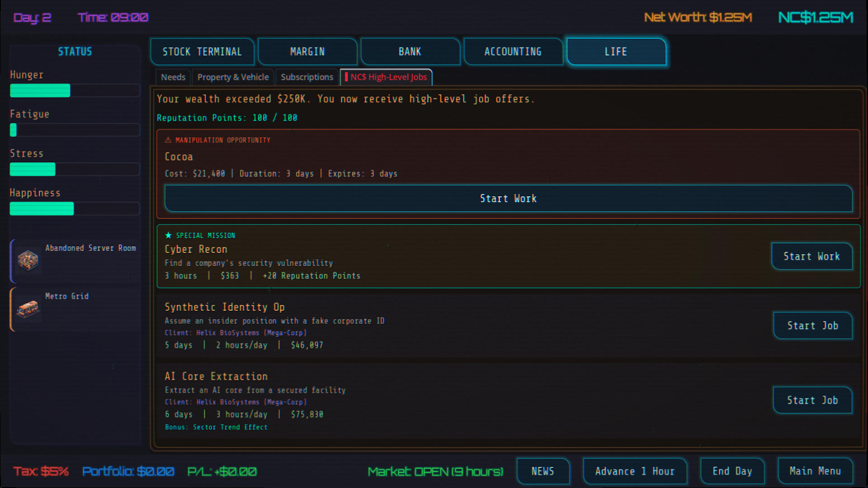Click the Hunger status bar
The width and height of the screenshot is (868, 488).
click(75, 91)
